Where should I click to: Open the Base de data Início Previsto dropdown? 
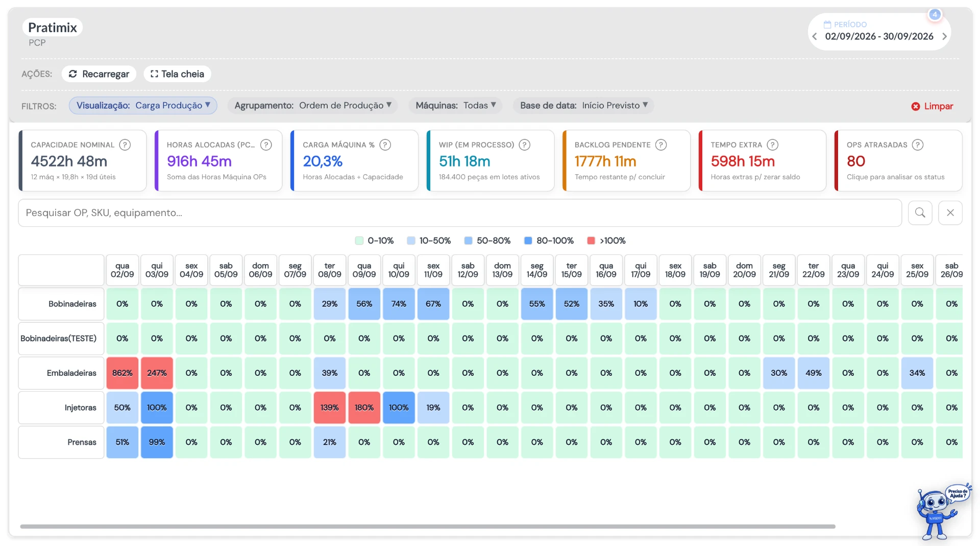point(584,106)
